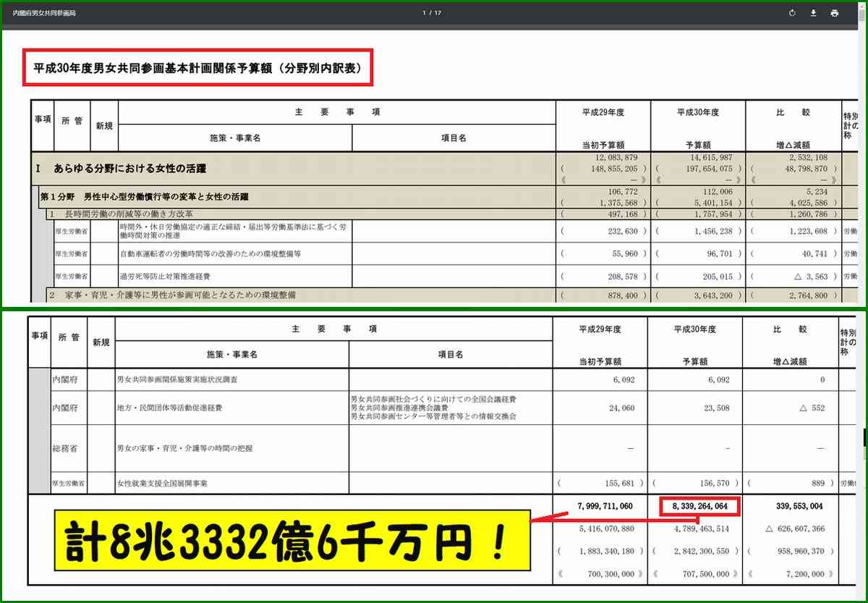Image resolution: width=868 pixels, height=603 pixels.
Task: Click the value 23,508
Action: [717, 408]
